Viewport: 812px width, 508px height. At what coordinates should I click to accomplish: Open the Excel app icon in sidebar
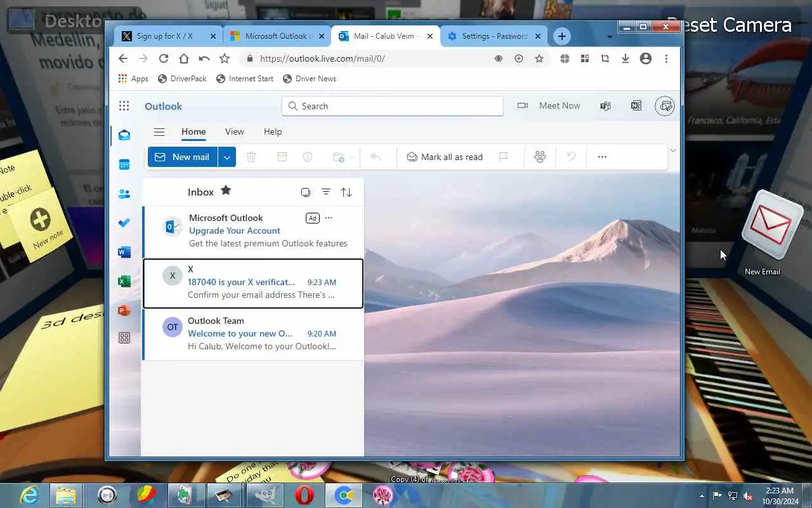click(x=124, y=281)
